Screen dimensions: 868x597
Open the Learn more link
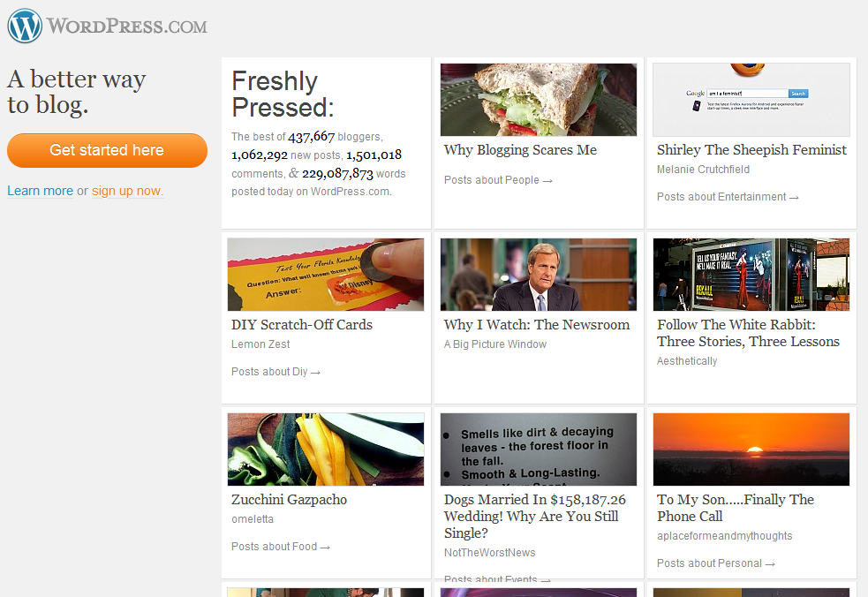click(40, 191)
